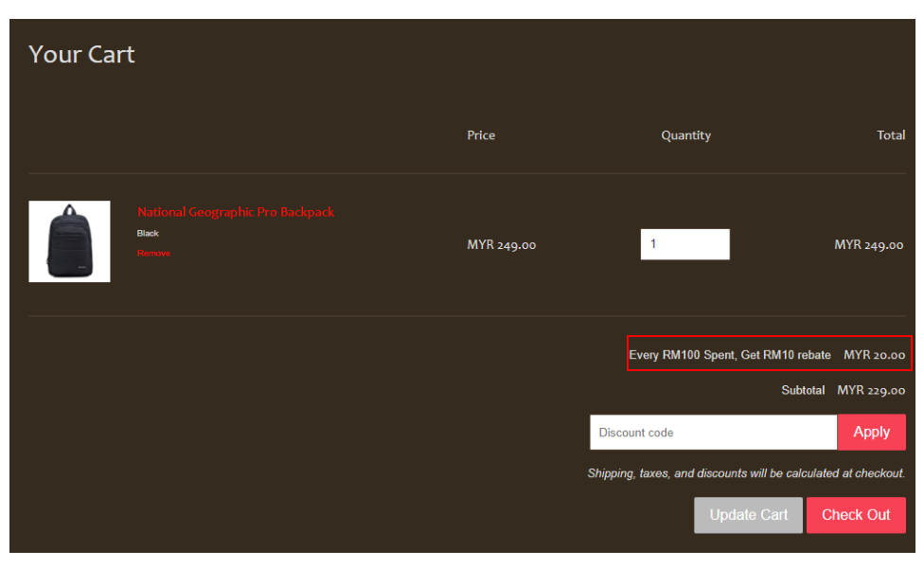This screenshot has height=568, width=924.
Task: Focus the quantity input field showing 1
Action: point(684,244)
